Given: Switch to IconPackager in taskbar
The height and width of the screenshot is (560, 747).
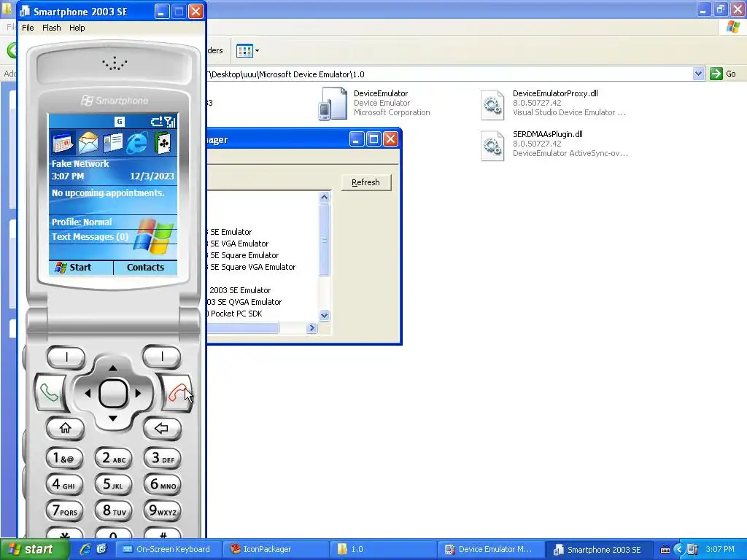Looking at the screenshot, I should point(276,549).
